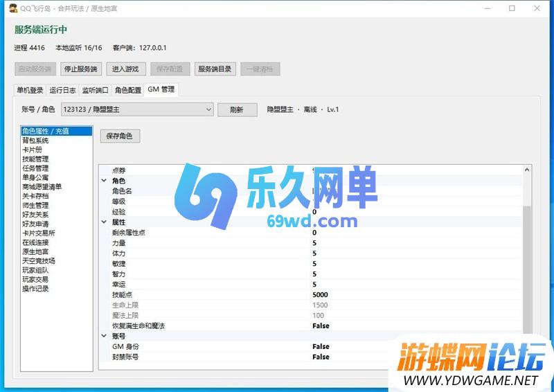Toggle the 恢复满生命和魔法 False value
The image size is (554, 392).
coord(321,326)
